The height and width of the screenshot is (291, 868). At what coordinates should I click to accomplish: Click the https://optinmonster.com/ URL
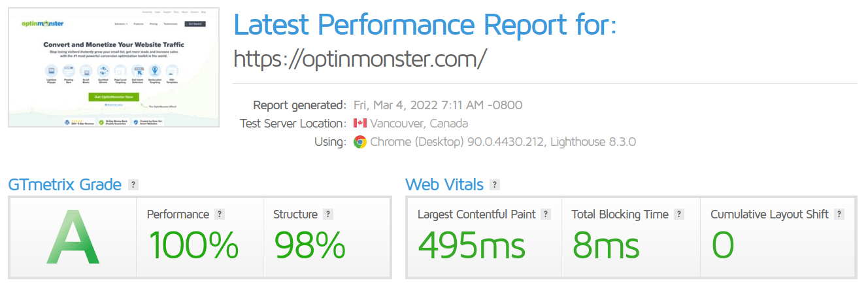pos(360,59)
